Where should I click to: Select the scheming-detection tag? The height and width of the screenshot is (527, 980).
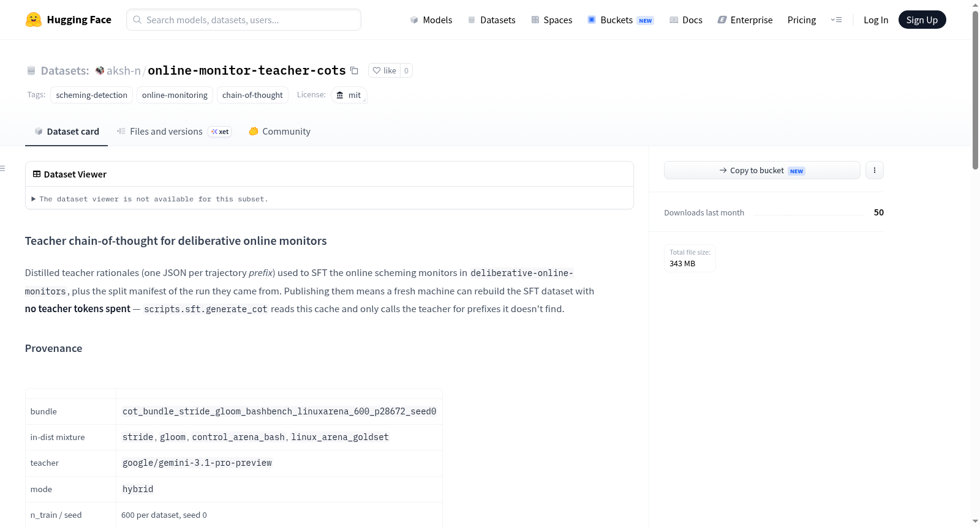[x=92, y=95]
